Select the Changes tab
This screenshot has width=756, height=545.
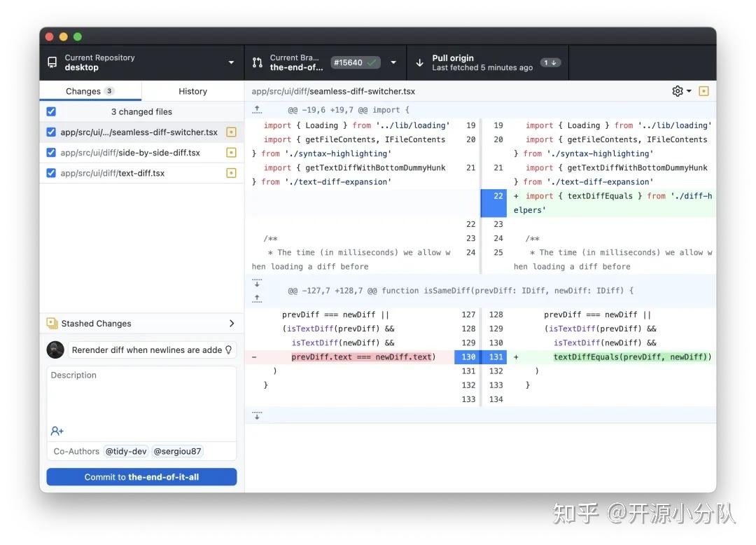click(90, 90)
